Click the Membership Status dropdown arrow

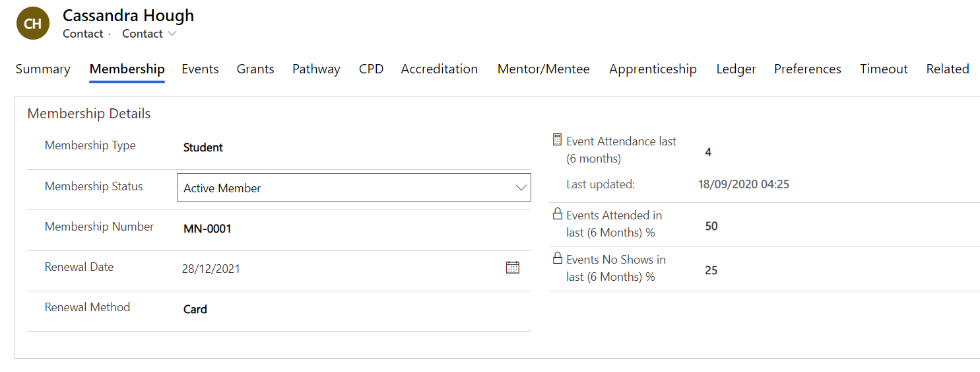pos(520,188)
